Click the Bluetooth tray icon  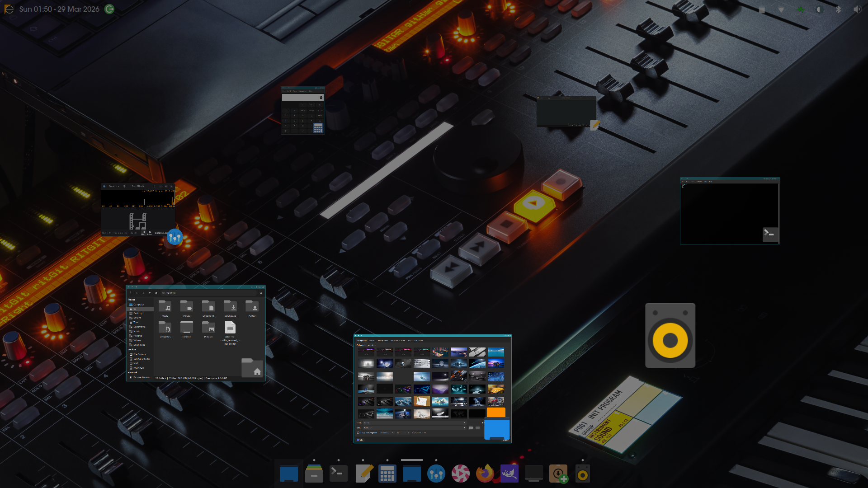click(x=838, y=9)
